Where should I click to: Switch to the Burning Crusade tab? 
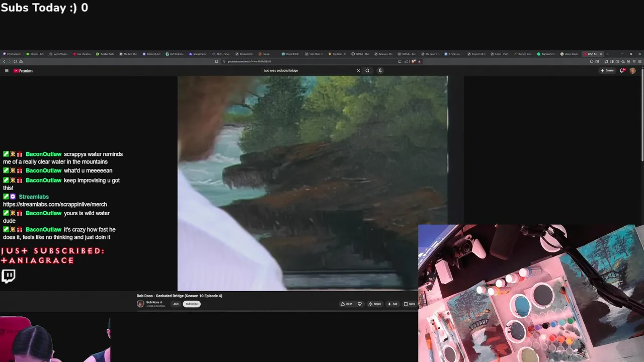pos(523,54)
